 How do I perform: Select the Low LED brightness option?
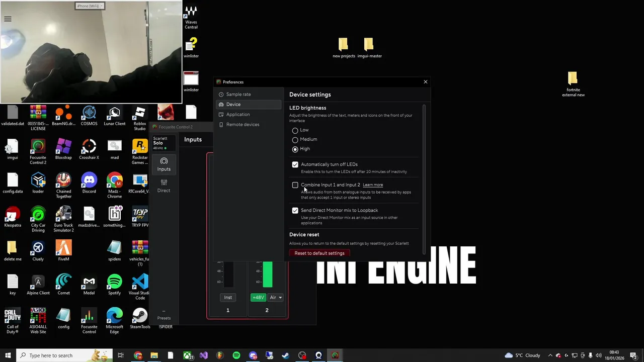(295, 130)
